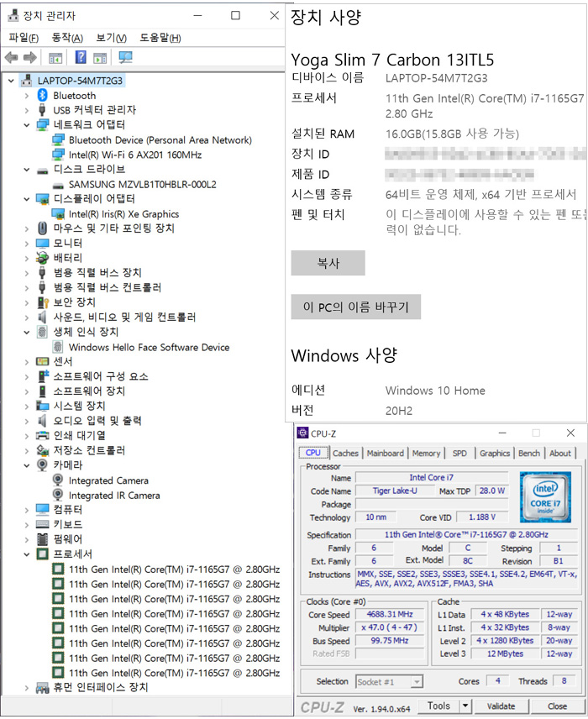Click the Windows 10 Home edition text
The height and width of the screenshot is (719, 588).
(435, 391)
